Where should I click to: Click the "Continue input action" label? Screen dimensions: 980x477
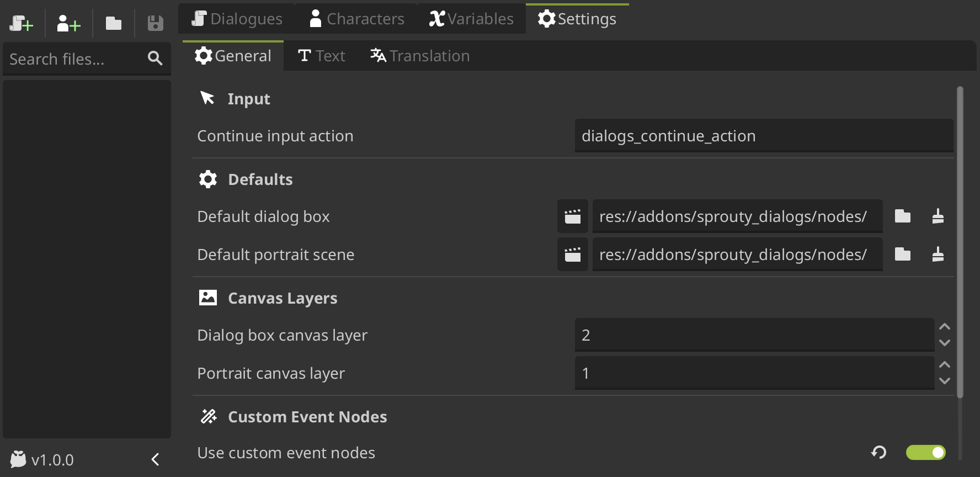pyautogui.click(x=275, y=136)
